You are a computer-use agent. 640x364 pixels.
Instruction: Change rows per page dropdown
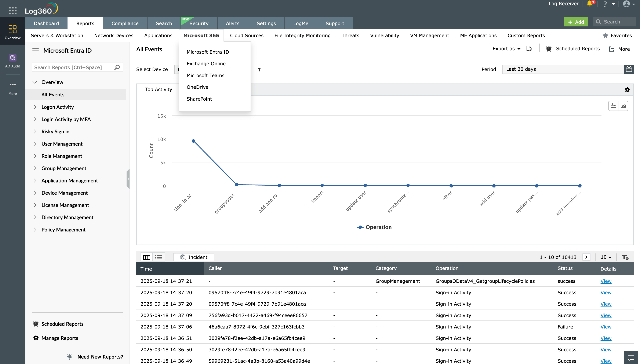click(606, 257)
